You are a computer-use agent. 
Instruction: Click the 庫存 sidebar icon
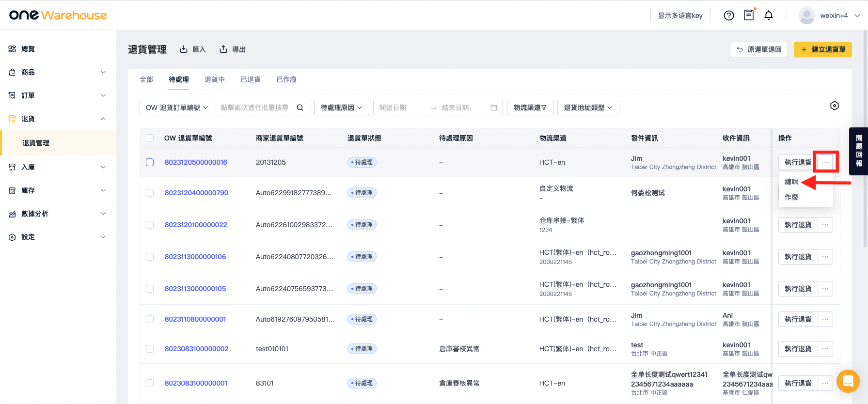[12, 190]
